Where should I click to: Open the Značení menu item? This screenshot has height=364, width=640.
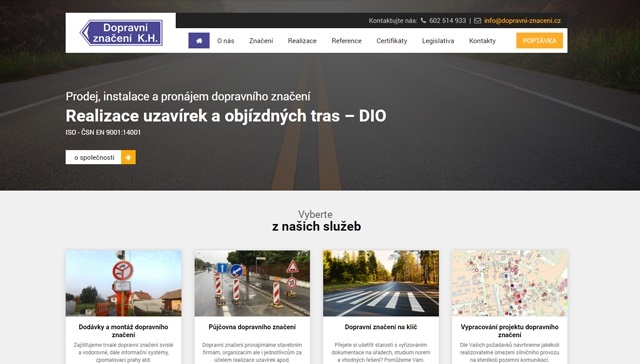click(261, 41)
